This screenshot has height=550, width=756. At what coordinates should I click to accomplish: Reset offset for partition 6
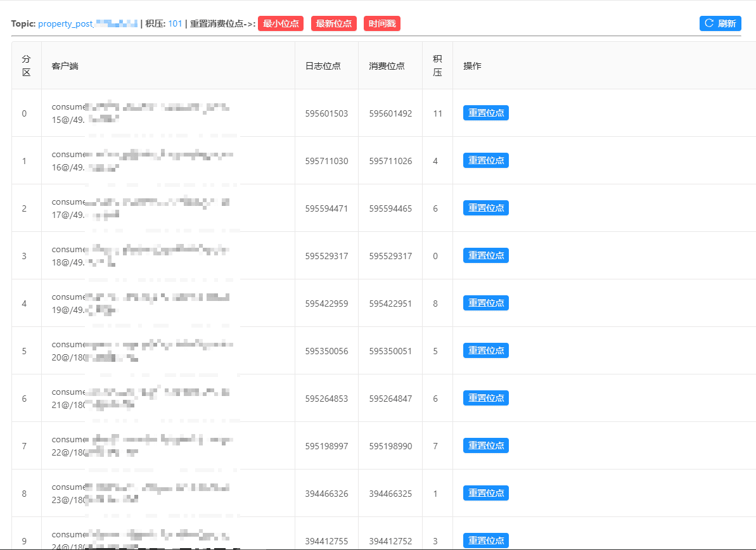pos(486,398)
